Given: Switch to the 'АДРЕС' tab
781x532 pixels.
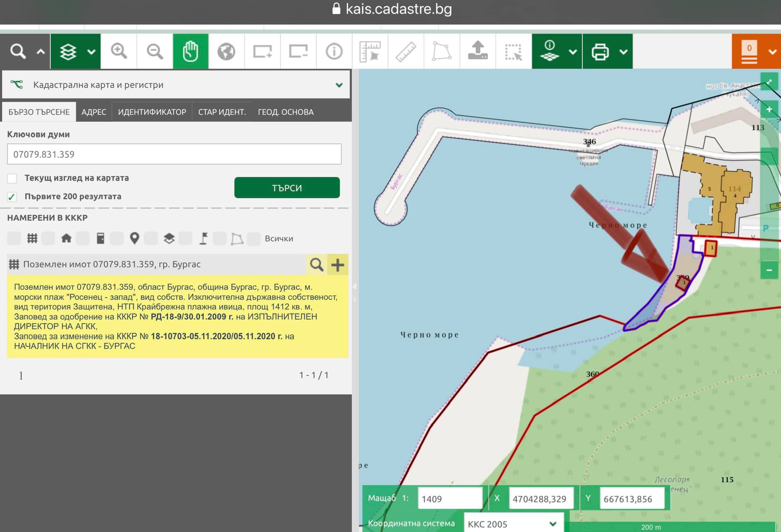Looking at the screenshot, I should tap(94, 112).
